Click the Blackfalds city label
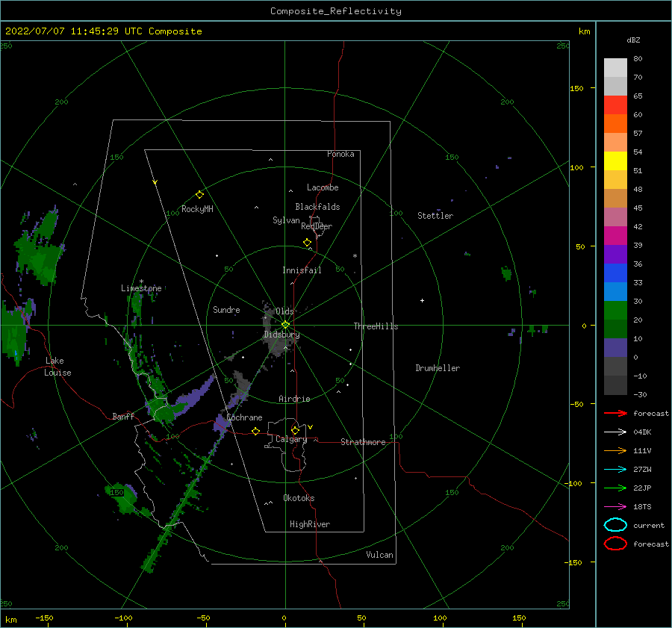 click(317, 207)
